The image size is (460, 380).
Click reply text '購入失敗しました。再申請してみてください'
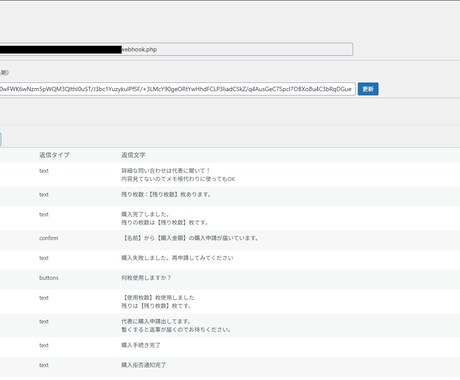coord(177,258)
